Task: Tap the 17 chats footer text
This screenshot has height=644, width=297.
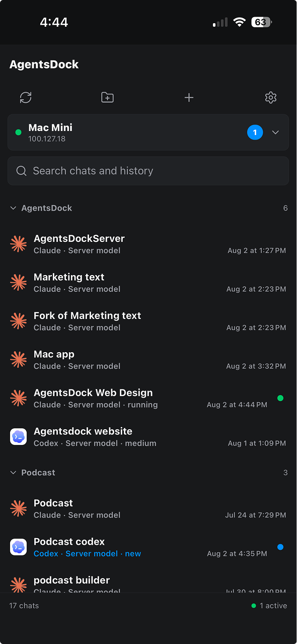Action: point(24,606)
